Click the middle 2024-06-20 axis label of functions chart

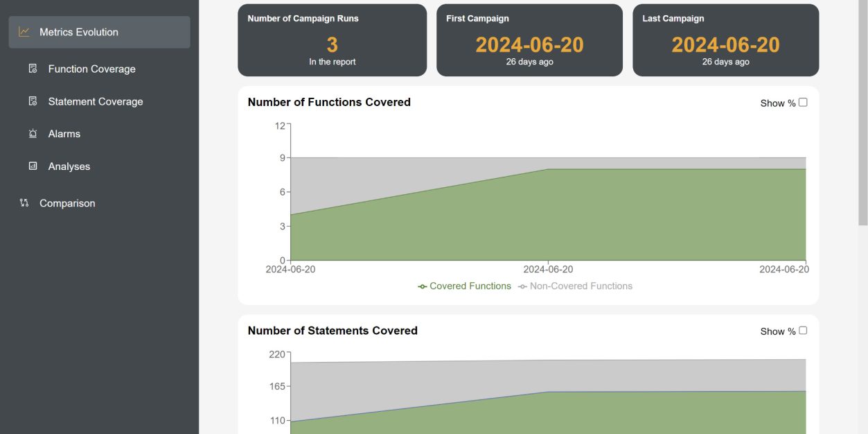(x=548, y=269)
